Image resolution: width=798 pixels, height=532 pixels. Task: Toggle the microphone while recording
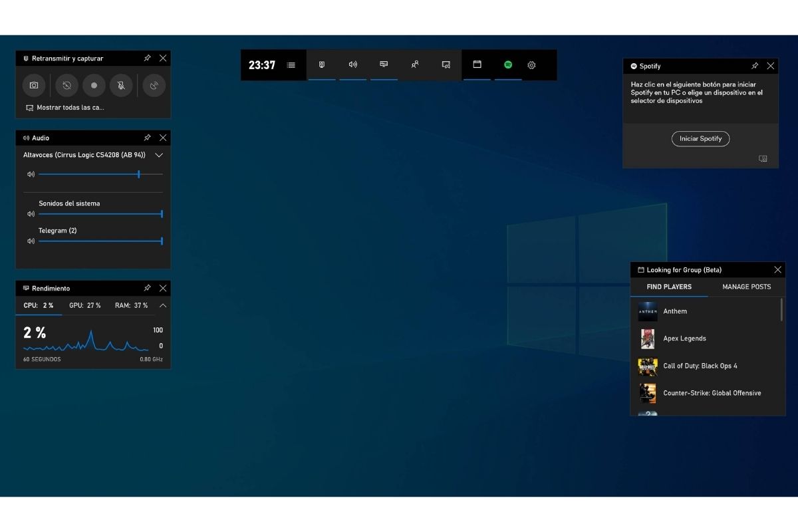(121, 85)
